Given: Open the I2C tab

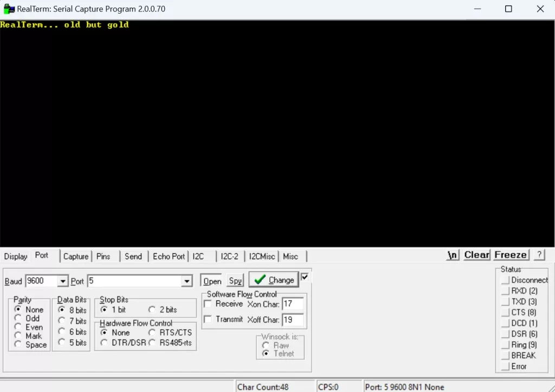Looking at the screenshot, I should point(198,256).
